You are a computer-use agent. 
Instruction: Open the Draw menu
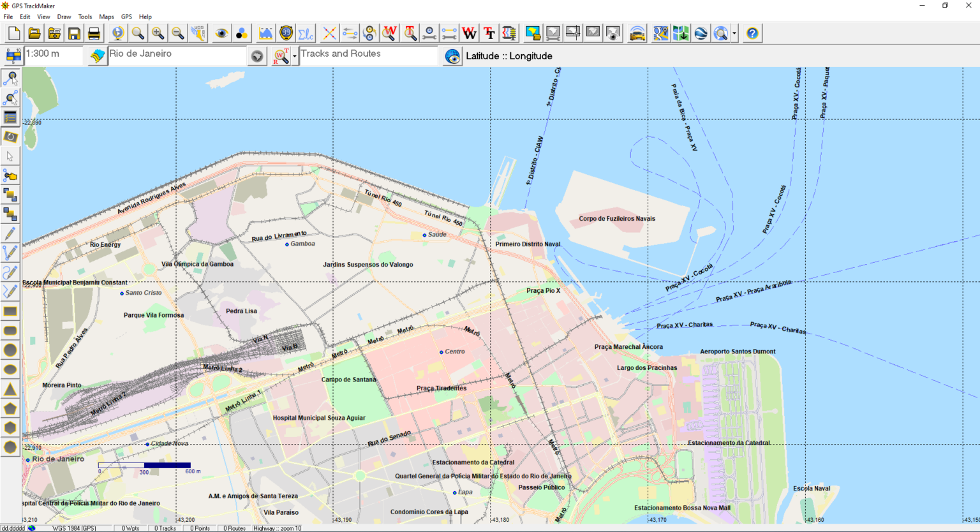point(64,17)
